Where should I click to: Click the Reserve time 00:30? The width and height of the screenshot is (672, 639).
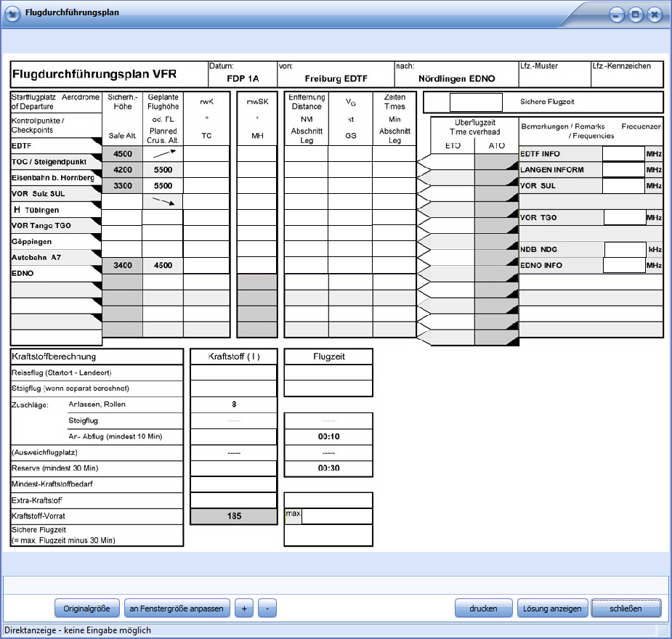point(328,468)
